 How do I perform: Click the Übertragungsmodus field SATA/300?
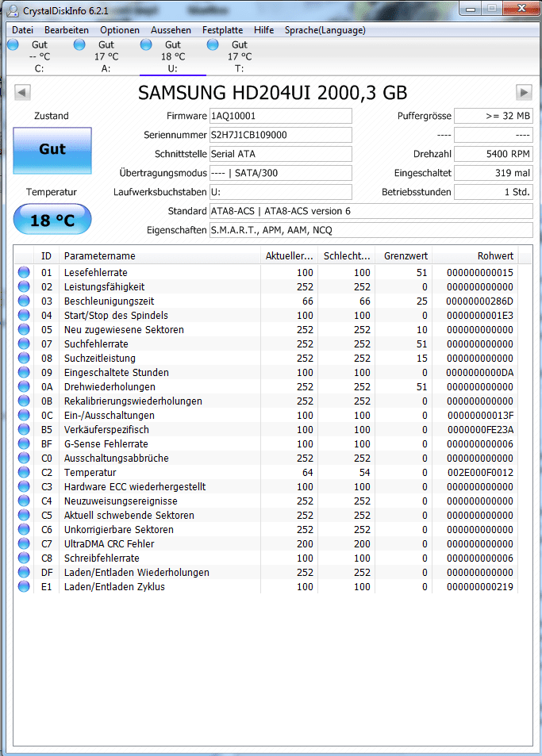[281, 173]
